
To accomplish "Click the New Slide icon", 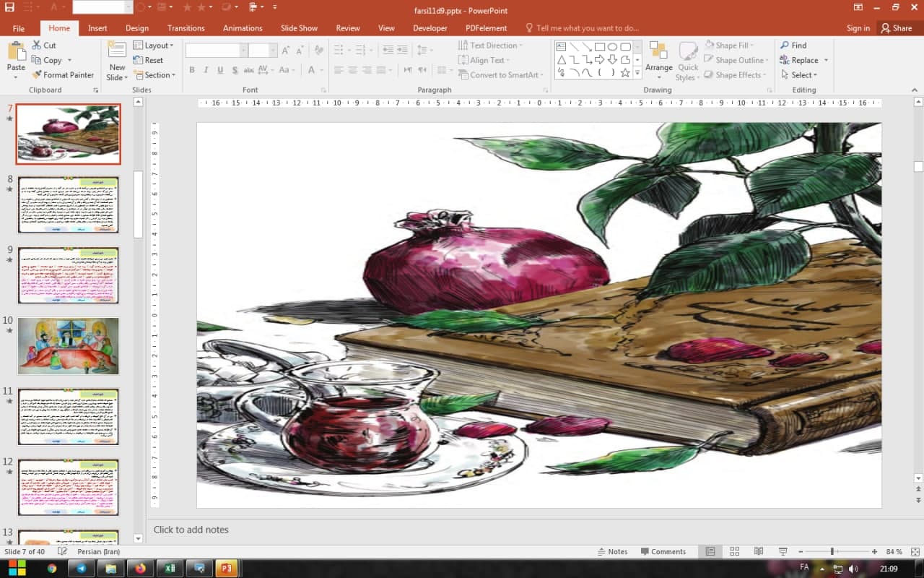I will click(117, 51).
